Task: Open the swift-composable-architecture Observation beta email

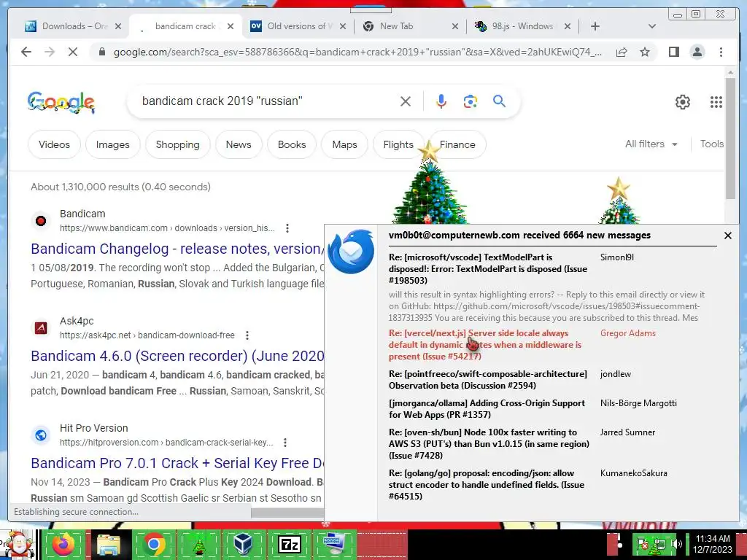Action: 488,379
